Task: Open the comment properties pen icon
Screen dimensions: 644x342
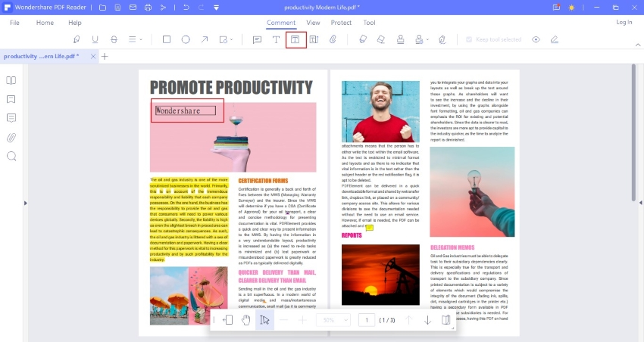Action: [555, 39]
